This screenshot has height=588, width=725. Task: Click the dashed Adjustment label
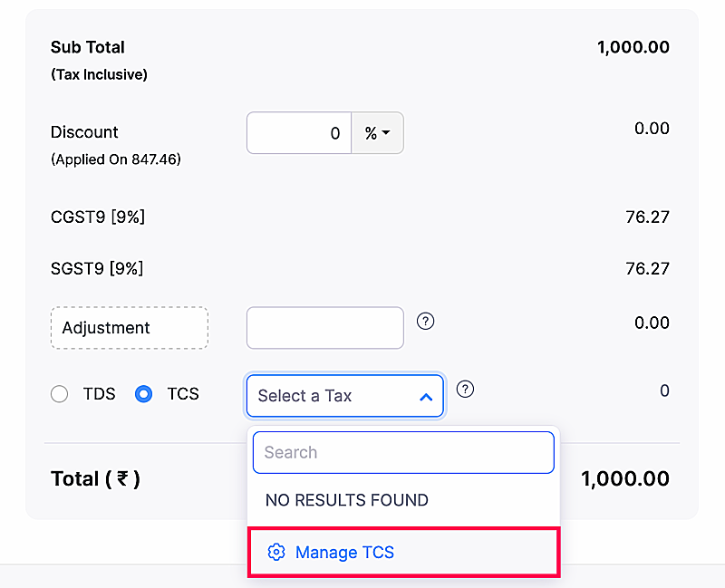pyautogui.click(x=129, y=328)
